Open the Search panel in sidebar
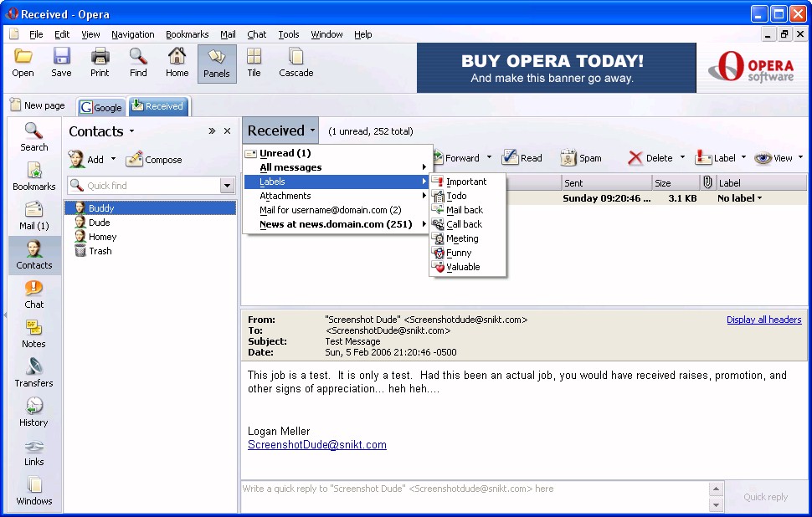This screenshot has width=812, height=517. point(34,137)
